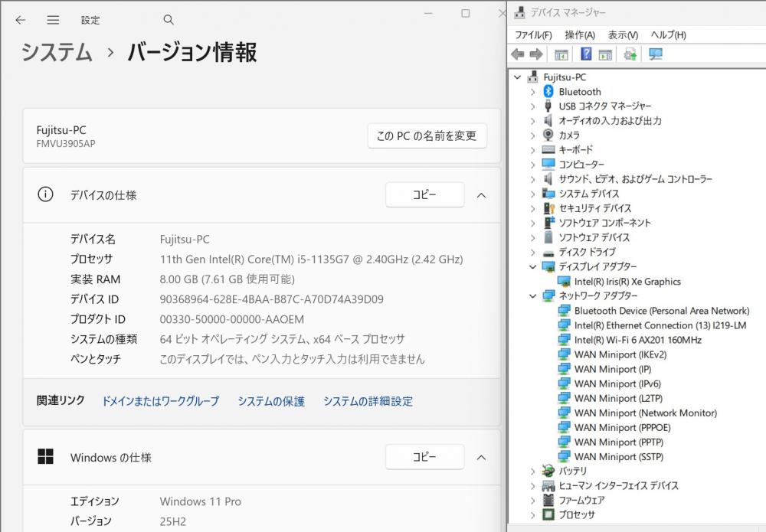Open the ファイル(F) menu
Screen dimensions: 766x532
[533, 35]
